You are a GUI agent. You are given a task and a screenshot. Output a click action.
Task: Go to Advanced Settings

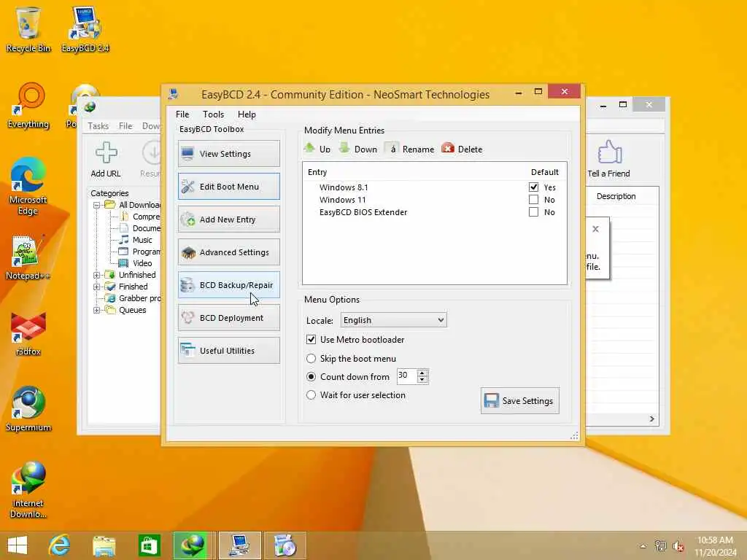click(228, 252)
